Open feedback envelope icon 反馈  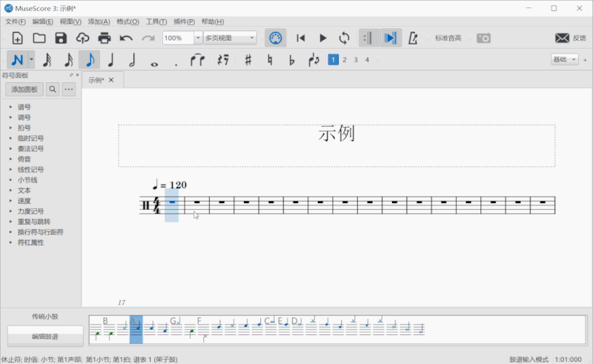coord(570,39)
